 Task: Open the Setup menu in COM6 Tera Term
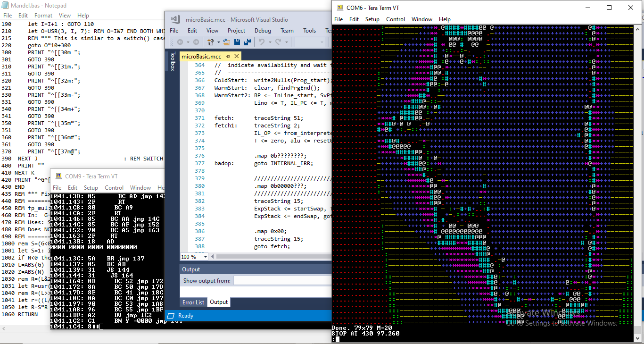click(x=372, y=19)
